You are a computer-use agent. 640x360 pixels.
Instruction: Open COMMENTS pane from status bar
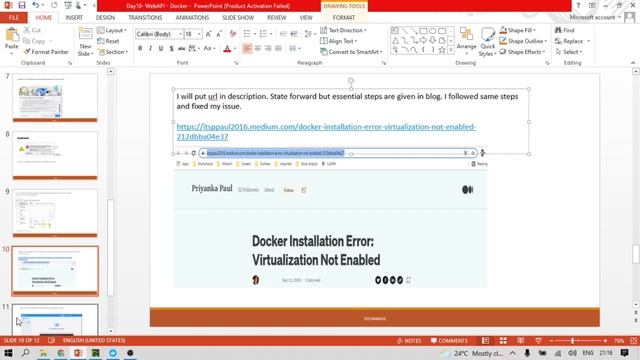pos(449,340)
